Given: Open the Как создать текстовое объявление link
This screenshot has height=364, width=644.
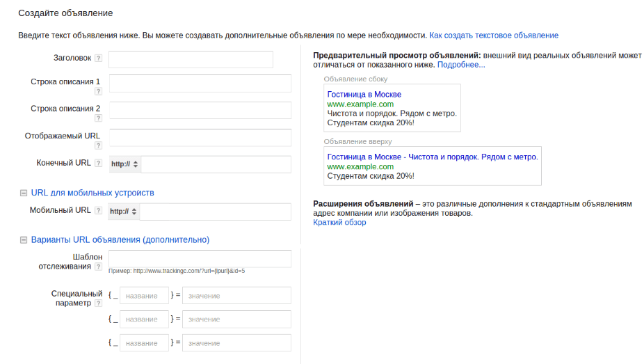Looking at the screenshot, I should click(494, 35).
